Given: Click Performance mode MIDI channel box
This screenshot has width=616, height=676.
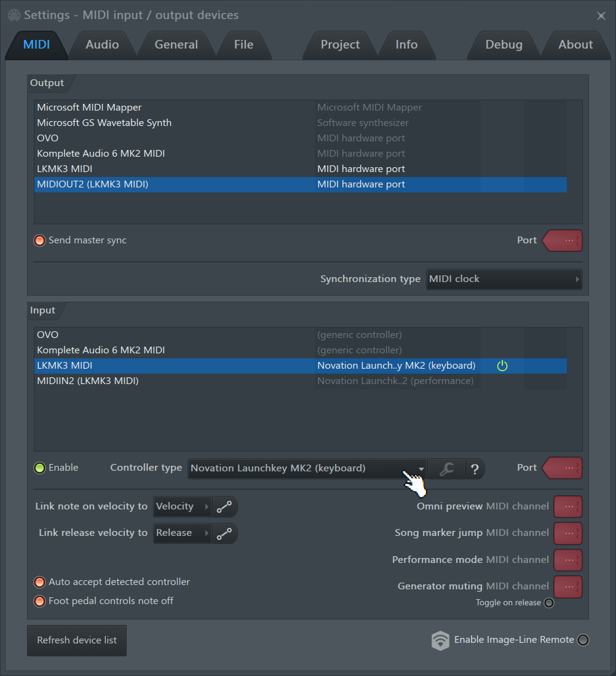Looking at the screenshot, I should click(568, 560).
